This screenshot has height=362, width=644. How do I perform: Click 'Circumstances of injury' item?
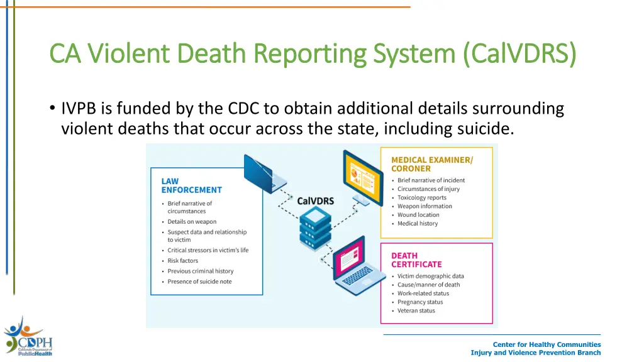428,189
